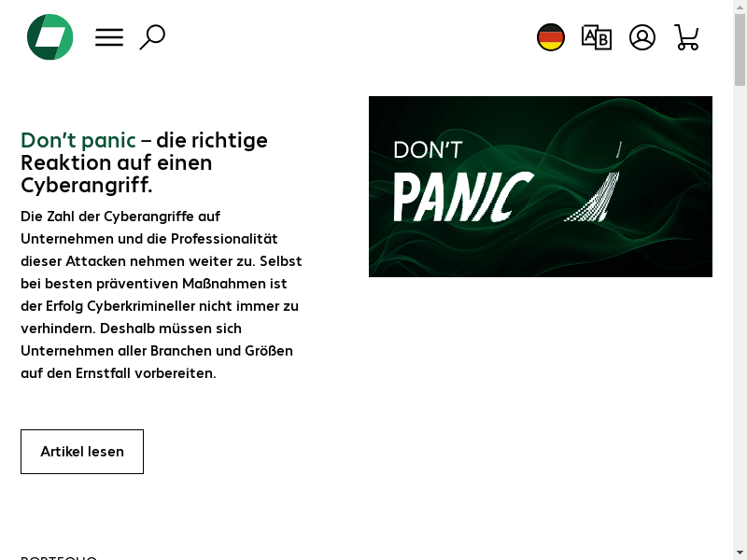Click the 'DON'T' text in banner
This screenshot has width=747, height=560.
click(x=428, y=150)
